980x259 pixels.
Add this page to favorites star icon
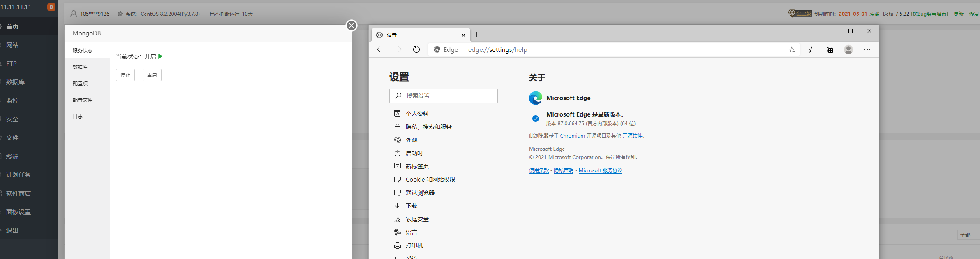(792, 50)
